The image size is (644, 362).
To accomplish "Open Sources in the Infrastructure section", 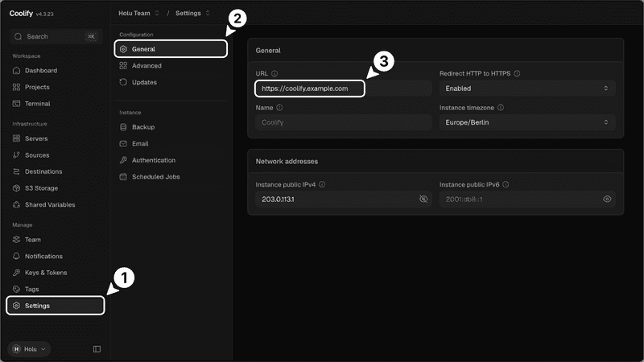I will (56, 155).
